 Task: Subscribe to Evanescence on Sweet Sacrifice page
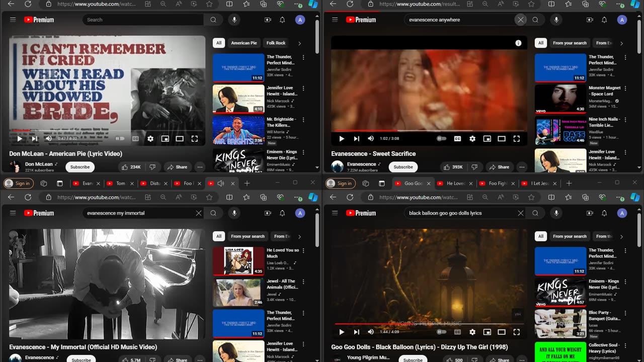[403, 167]
